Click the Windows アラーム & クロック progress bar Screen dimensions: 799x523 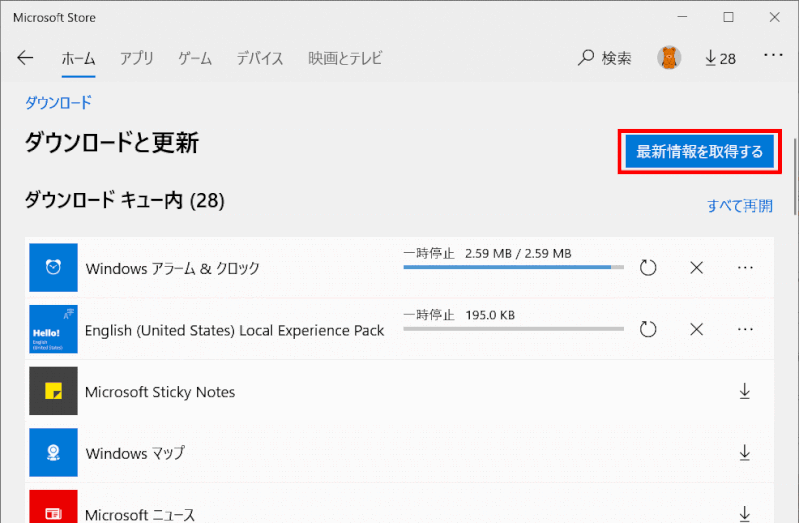[x=514, y=267]
